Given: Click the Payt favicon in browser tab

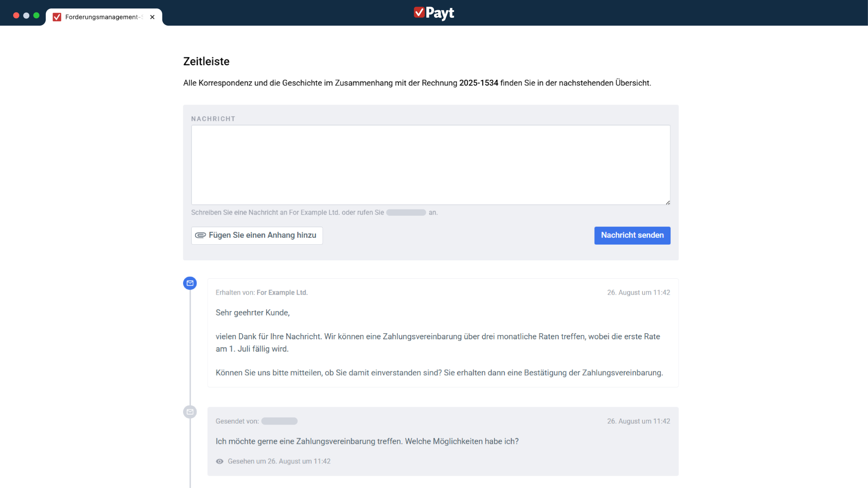Looking at the screenshot, I should [57, 17].
